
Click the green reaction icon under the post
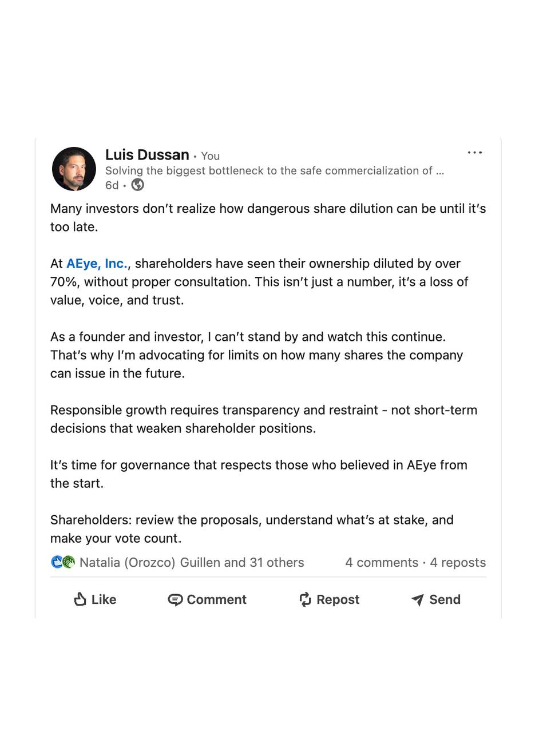click(x=69, y=562)
